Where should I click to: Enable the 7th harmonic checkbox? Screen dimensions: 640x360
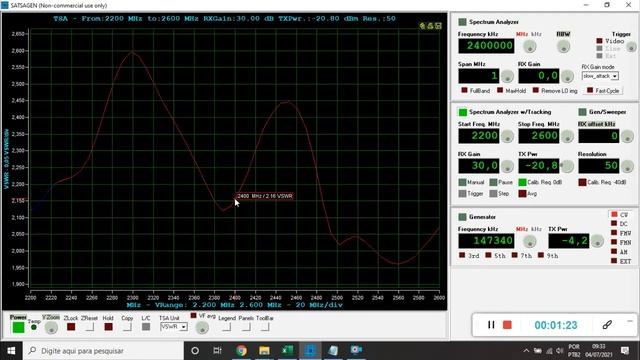click(x=515, y=255)
